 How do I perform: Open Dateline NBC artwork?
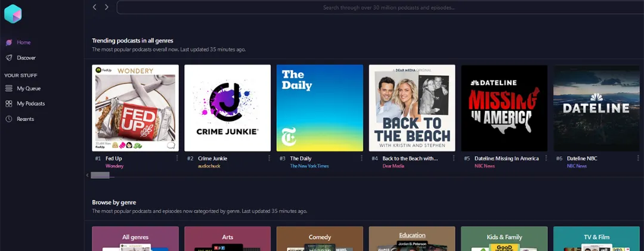[x=596, y=108]
